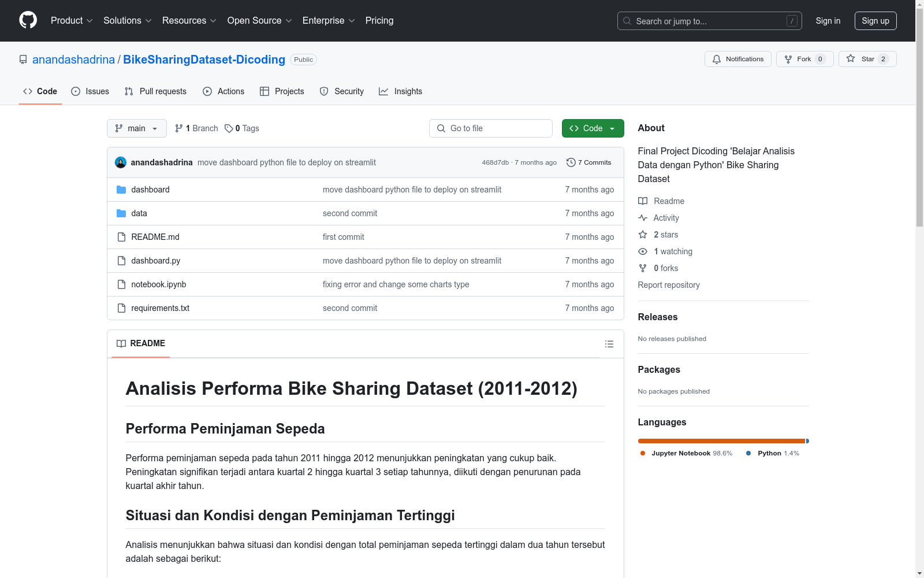This screenshot has width=924, height=578.
Task: Star this repository
Action: pos(867,59)
